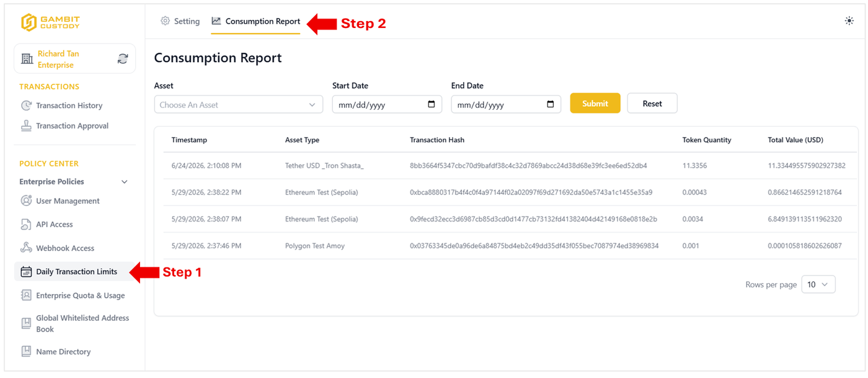Open the Choose An Asset dropdown
The image size is (868, 378).
click(239, 105)
